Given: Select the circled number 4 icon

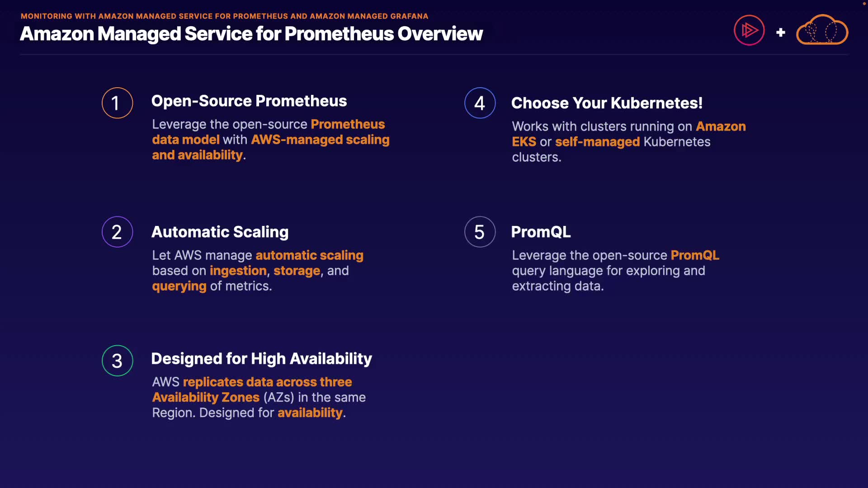Looking at the screenshot, I should point(480,103).
